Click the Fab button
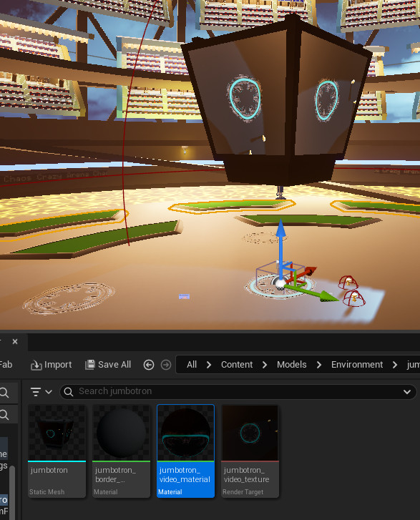The image size is (420, 520). [6, 365]
